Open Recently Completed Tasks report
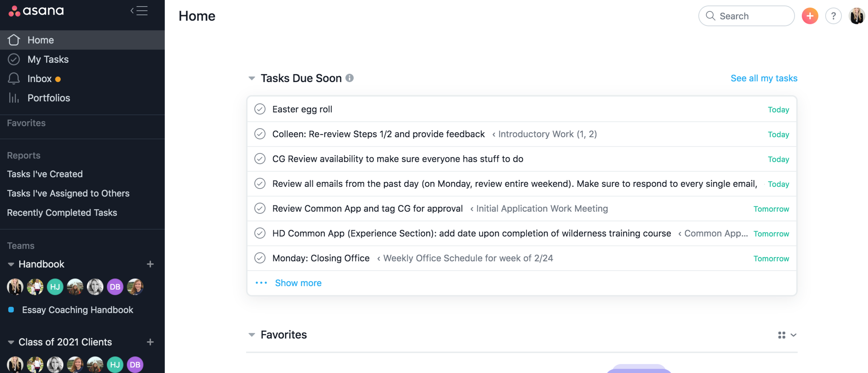 pyautogui.click(x=62, y=212)
